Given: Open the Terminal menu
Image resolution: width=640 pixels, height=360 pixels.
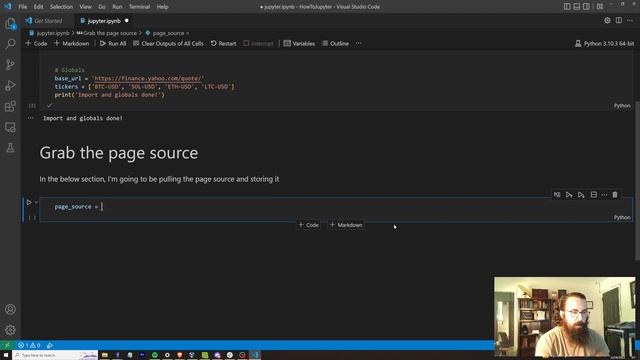Looking at the screenshot, I should point(139,7).
